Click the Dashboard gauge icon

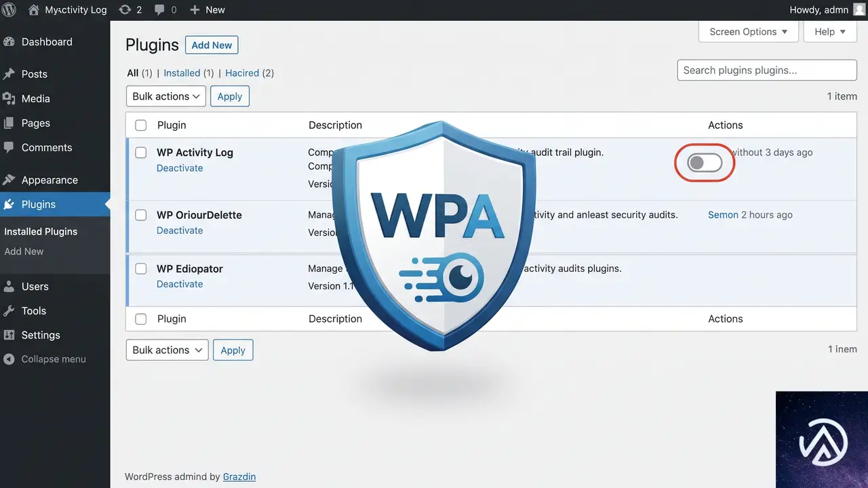9,41
